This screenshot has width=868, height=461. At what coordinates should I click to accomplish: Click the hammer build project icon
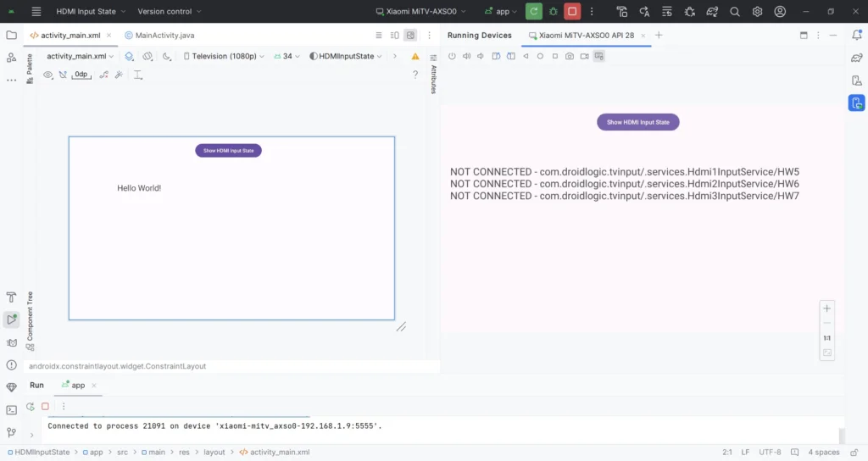[x=621, y=11]
